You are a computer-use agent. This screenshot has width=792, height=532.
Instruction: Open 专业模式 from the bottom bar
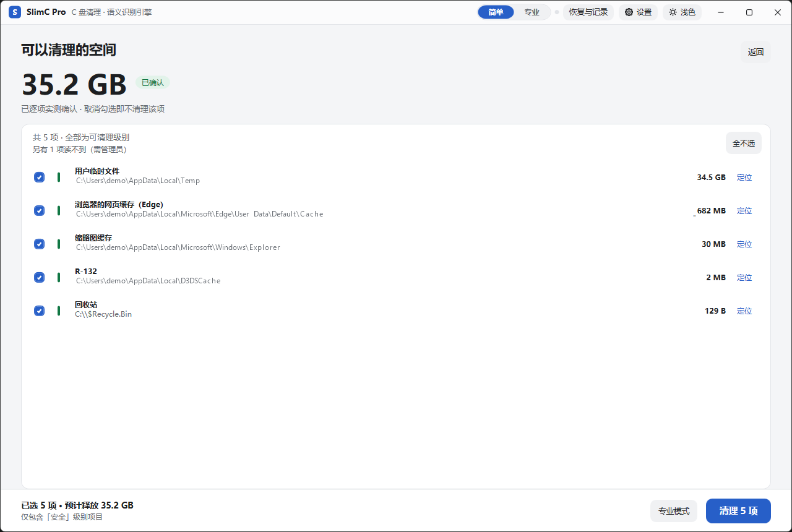(674, 511)
